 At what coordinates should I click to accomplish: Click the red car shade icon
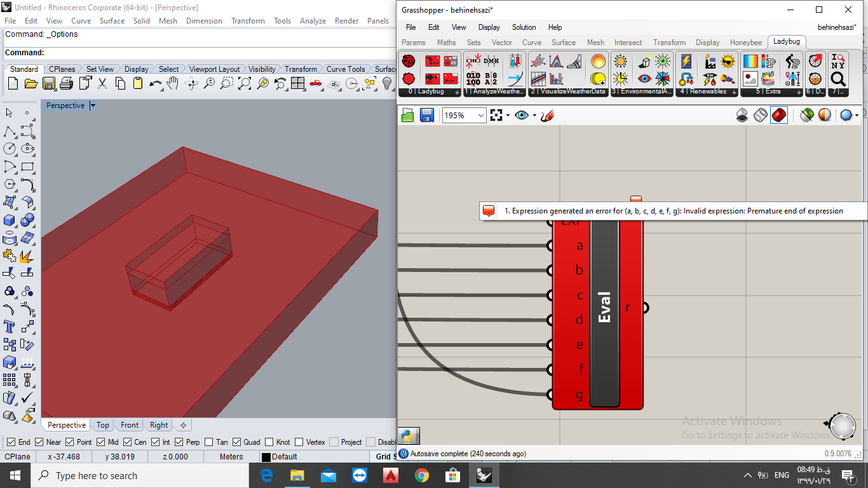tap(315, 83)
